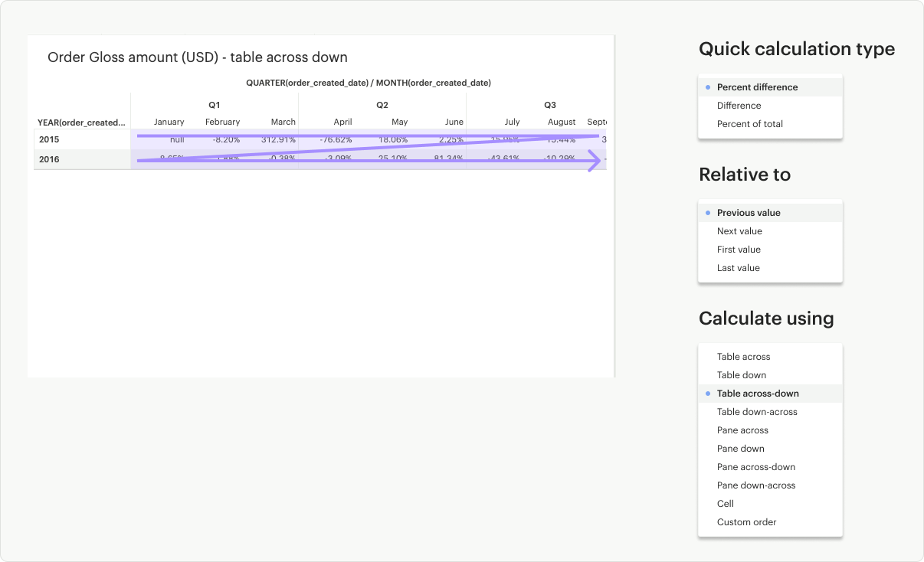
Task: Open the Custom order option
Action: (x=746, y=522)
